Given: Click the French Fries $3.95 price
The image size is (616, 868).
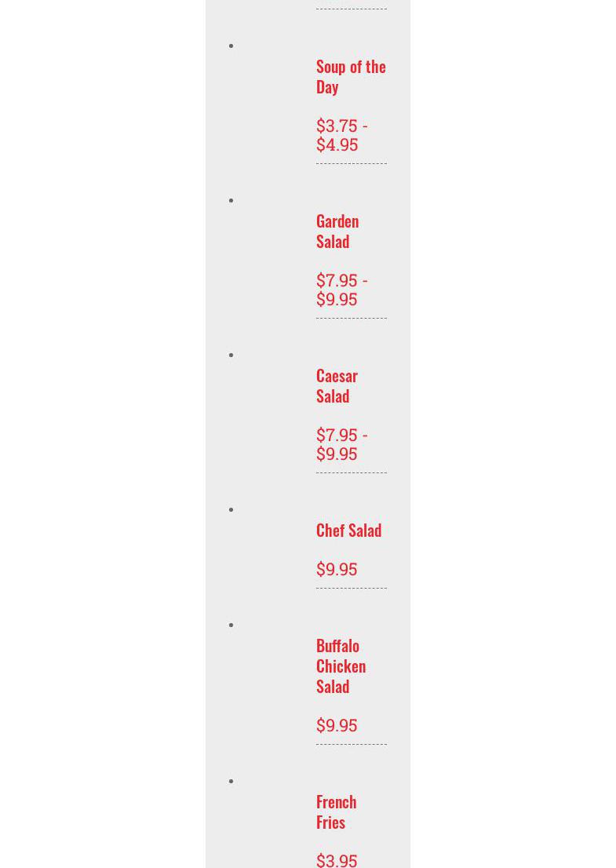Looking at the screenshot, I should (x=337, y=859).
